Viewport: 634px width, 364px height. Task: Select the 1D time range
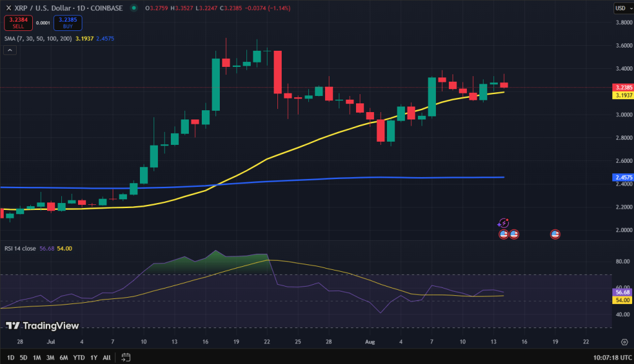tap(11, 358)
